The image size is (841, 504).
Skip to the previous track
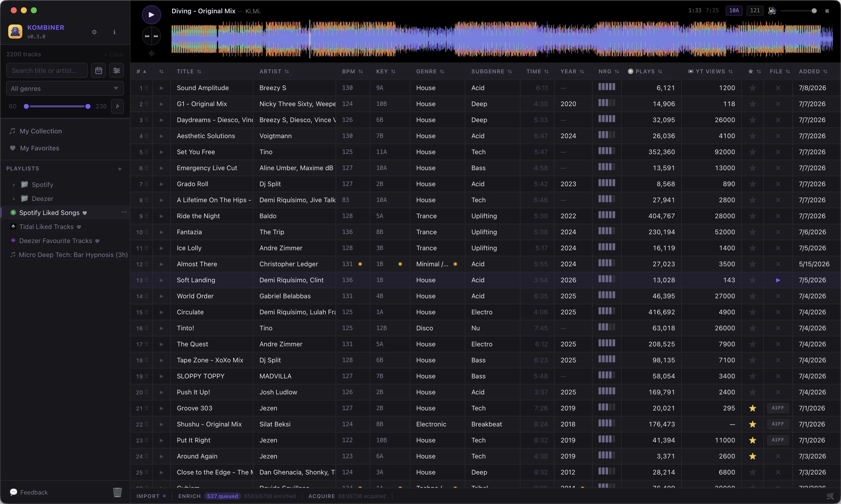(147, 36)
